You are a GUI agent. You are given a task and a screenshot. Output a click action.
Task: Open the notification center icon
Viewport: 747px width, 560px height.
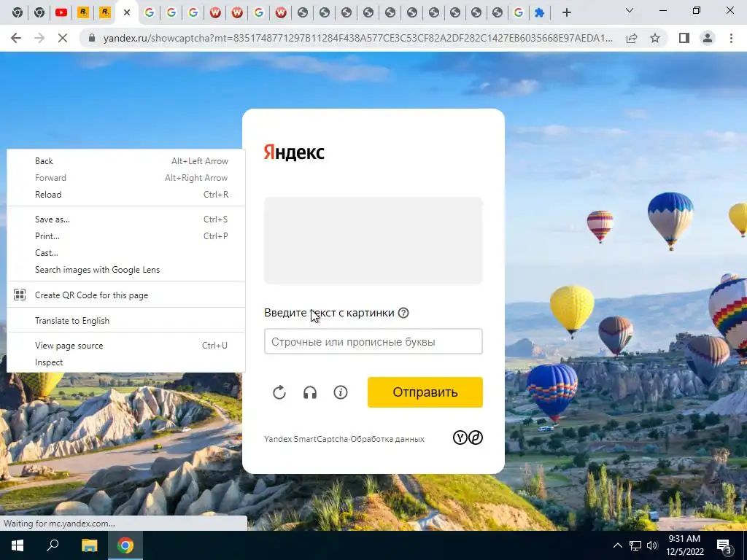tap(724, 546)
